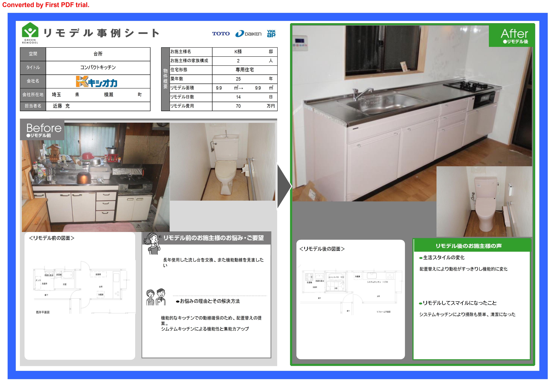
Task: Click the remodel cost value 70
Action: 238,106
